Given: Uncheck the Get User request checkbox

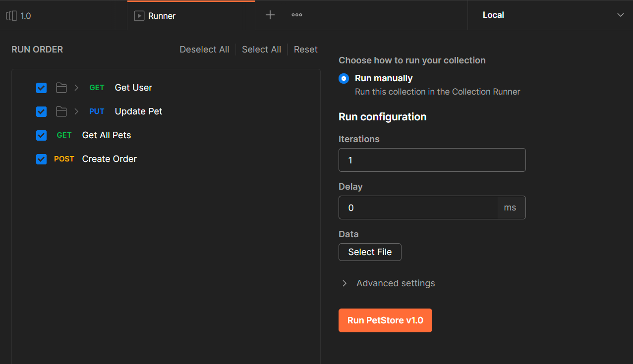Looking at the screenshot, I should pos(42,88).
